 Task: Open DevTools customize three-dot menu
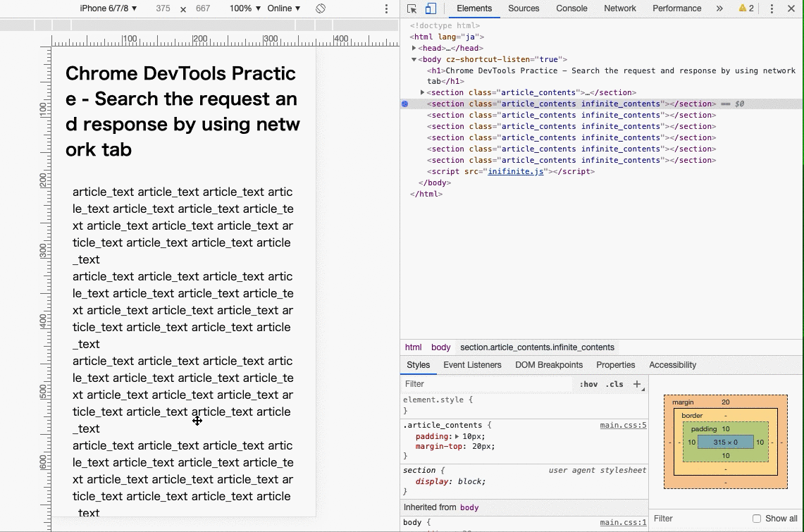pos(772,8)
